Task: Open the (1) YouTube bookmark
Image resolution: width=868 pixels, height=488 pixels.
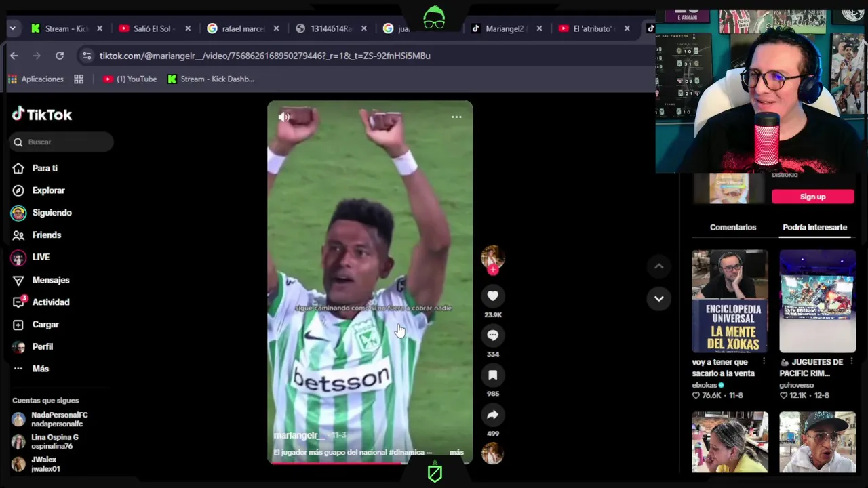Action: coord(130,79)
